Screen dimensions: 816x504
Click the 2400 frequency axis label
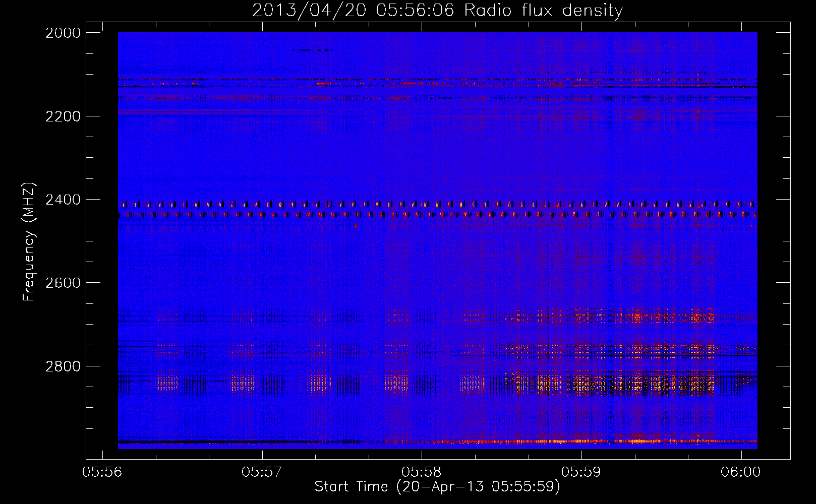tap(63, 200)
